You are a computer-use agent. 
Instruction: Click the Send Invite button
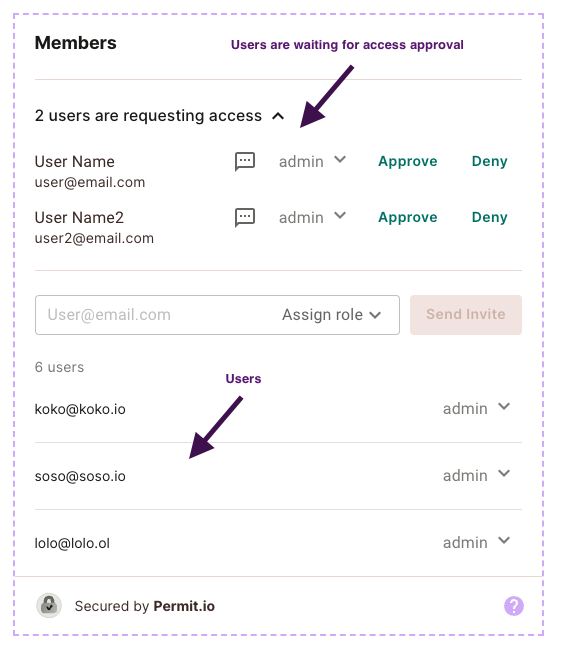(x=465, y=315)
